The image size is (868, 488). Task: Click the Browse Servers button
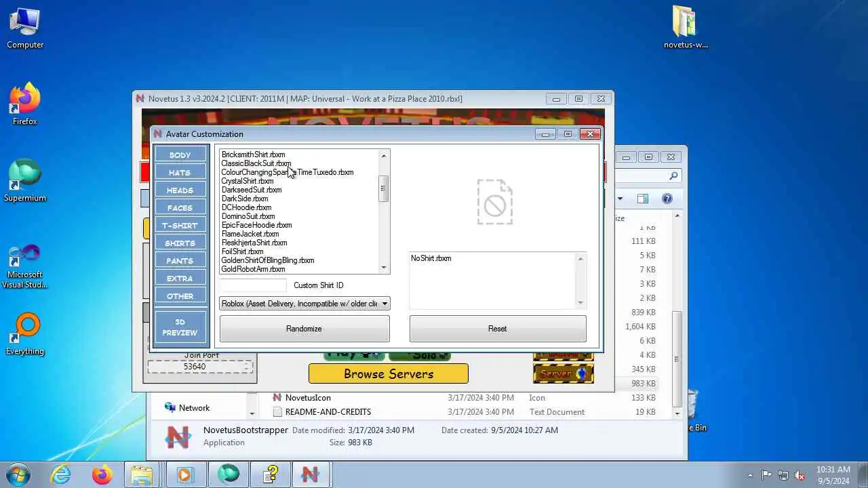coord(389,373)
